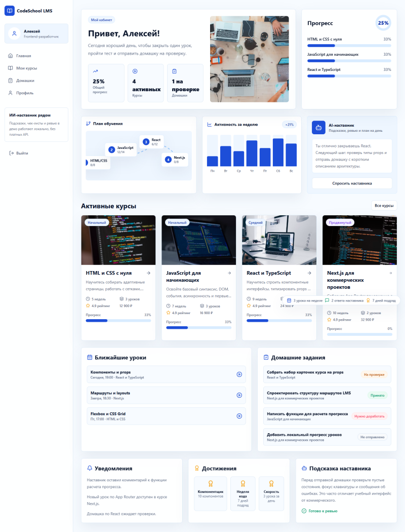The image size is (405, 532).
Task: Click the medal icon of Скорость achievement
Action: (x=271, y=483)
